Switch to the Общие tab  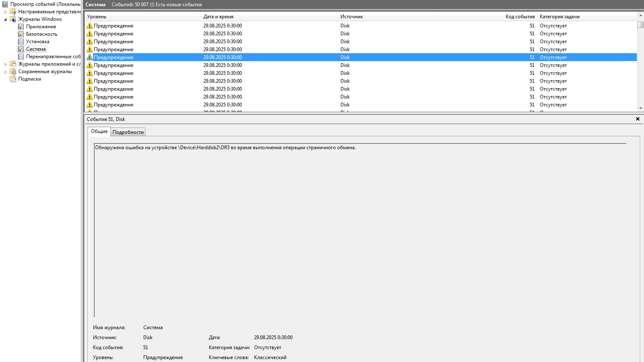[99, 131]
